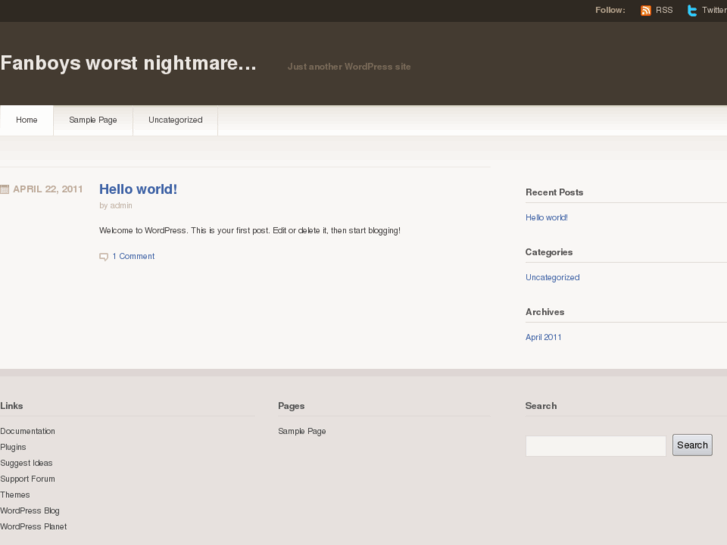Open the Twitter text link in header

tap(714, 10)
